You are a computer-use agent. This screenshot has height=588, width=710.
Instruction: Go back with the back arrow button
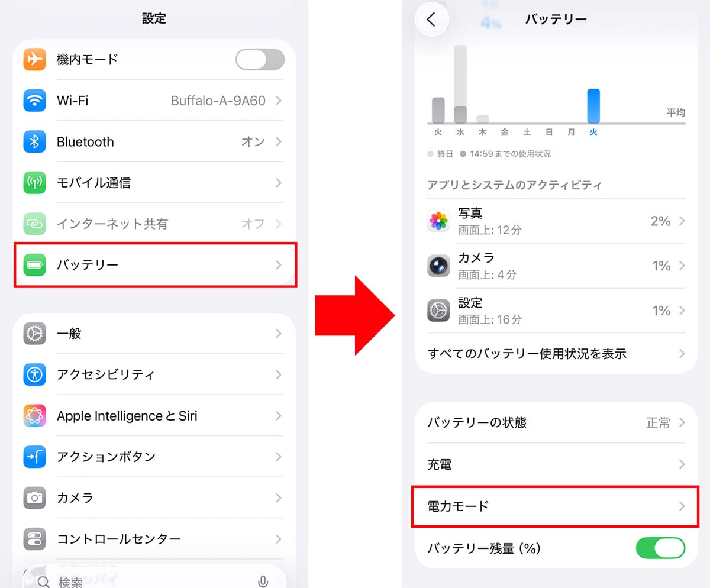point(431,19)
